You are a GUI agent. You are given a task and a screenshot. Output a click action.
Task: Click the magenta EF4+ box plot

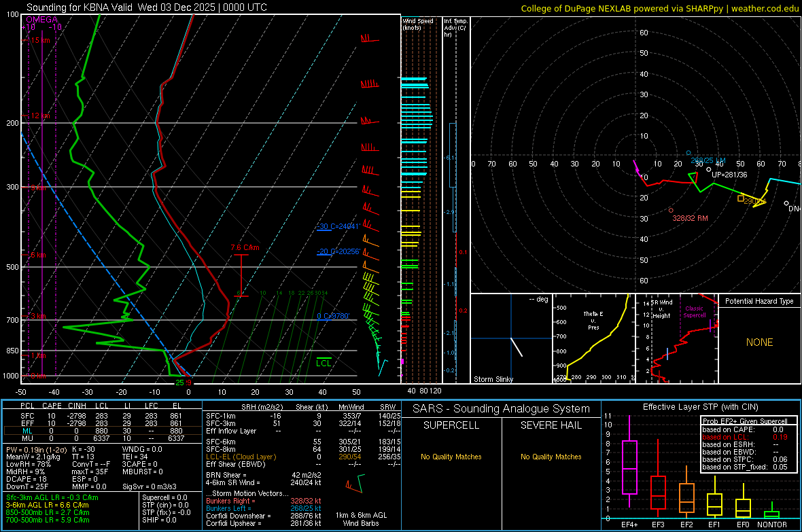point(629,467)
